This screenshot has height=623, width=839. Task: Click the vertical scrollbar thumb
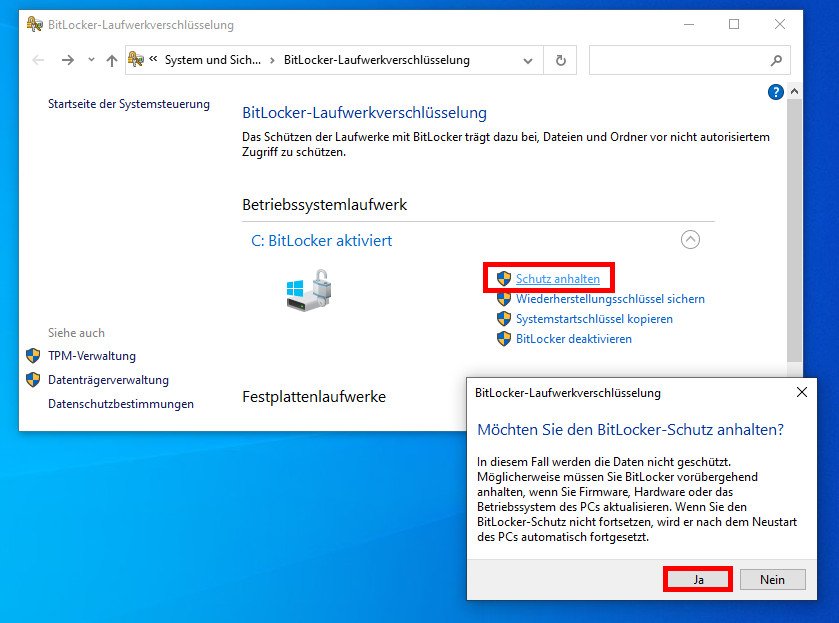[x=795, y=230]
